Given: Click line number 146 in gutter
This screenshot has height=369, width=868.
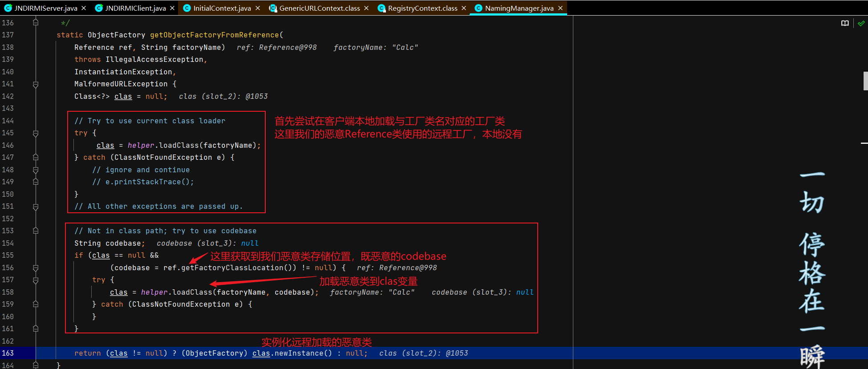Looking at the screenshot, I should tap(8, 145).
